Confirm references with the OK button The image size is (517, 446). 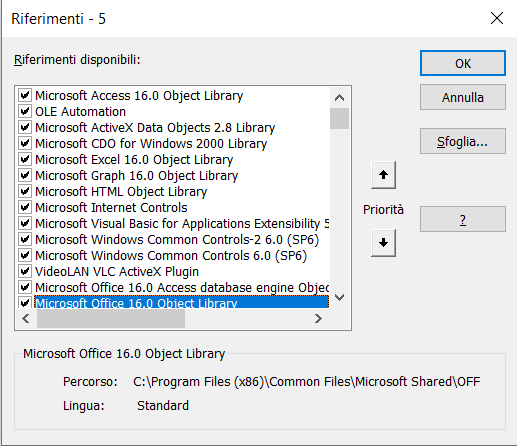point(463,63)
